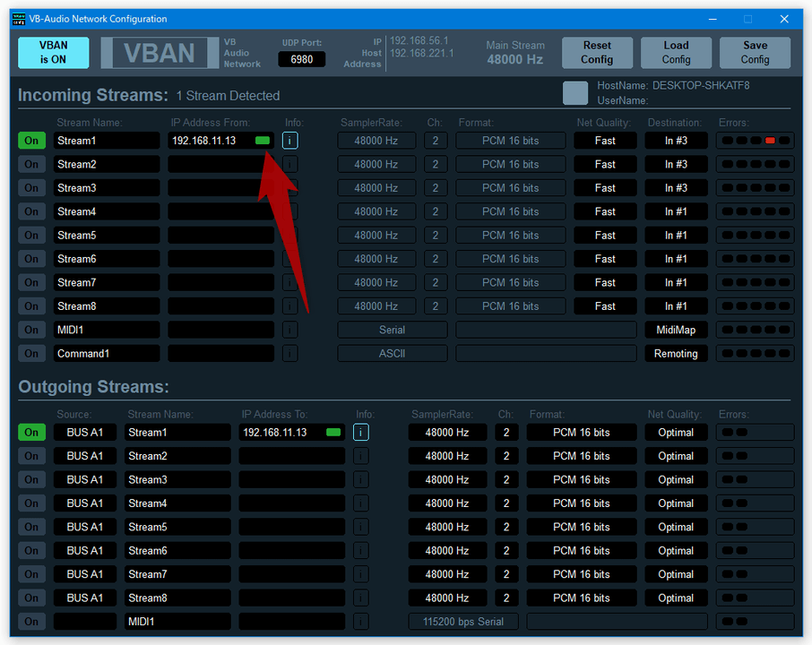
Task: Click Save Config button
Action: coord(755,52)
